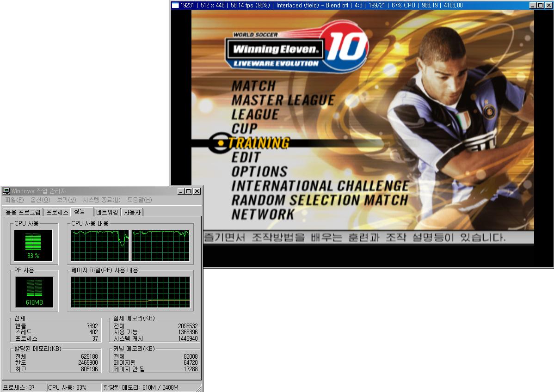Minimize the emulator game window
The width and height of the screenshot is (554, 392).
(533, 5)
